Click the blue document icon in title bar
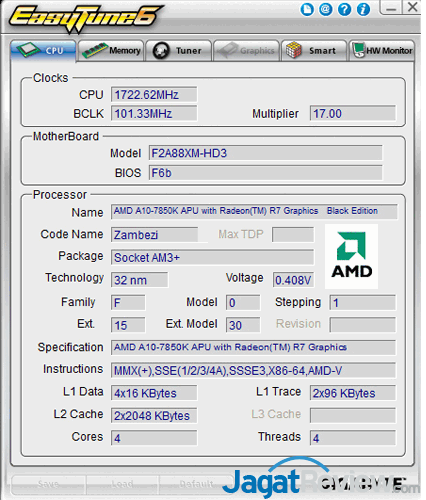 click(307, 9)
